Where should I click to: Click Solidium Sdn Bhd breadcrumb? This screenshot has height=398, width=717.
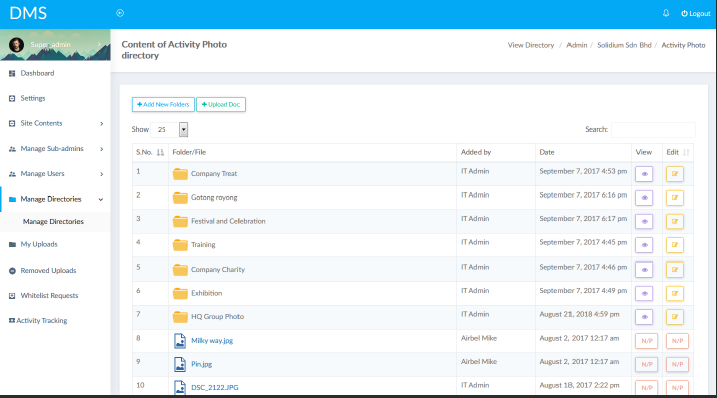pyautogui.click(x=624, y=45)
